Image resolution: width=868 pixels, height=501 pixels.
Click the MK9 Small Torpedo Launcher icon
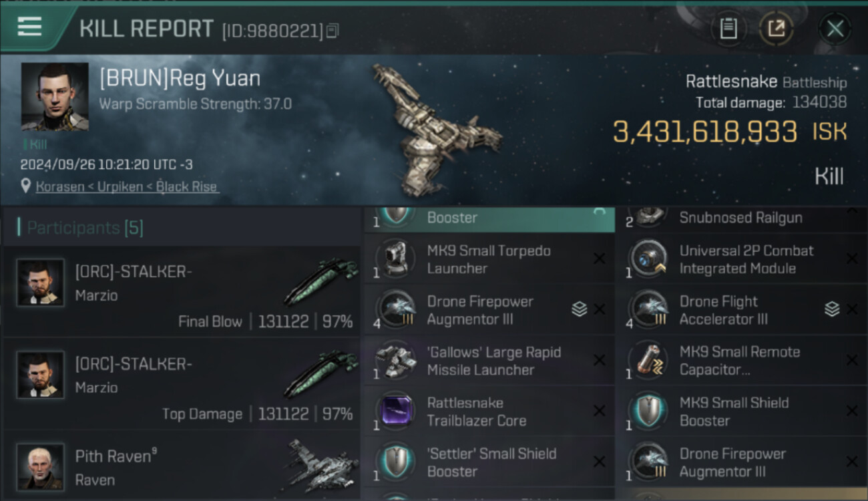click(x=396, y=259)
